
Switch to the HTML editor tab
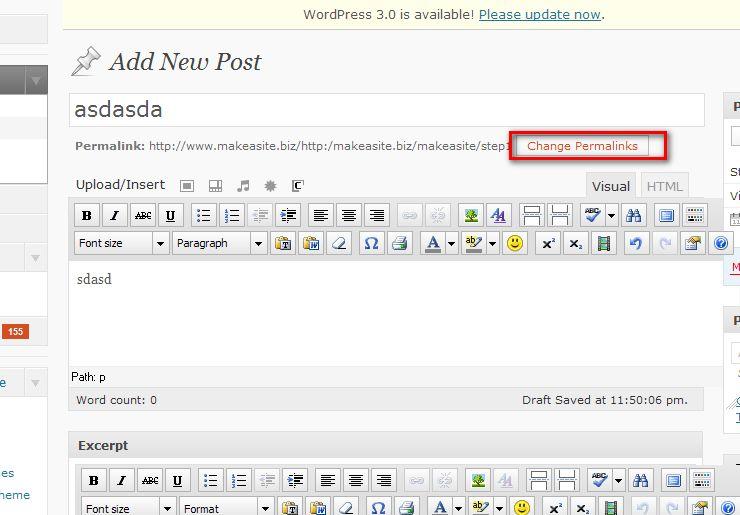pos(664,186)
